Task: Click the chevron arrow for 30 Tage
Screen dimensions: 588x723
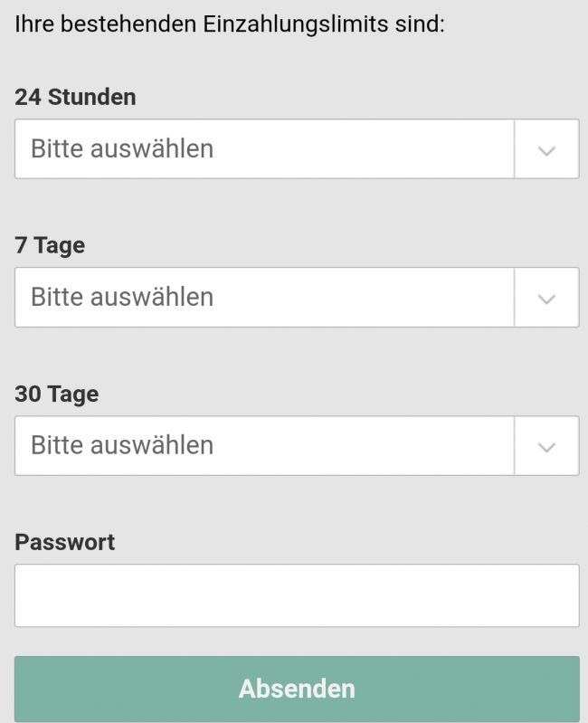Action: (546, 446)
